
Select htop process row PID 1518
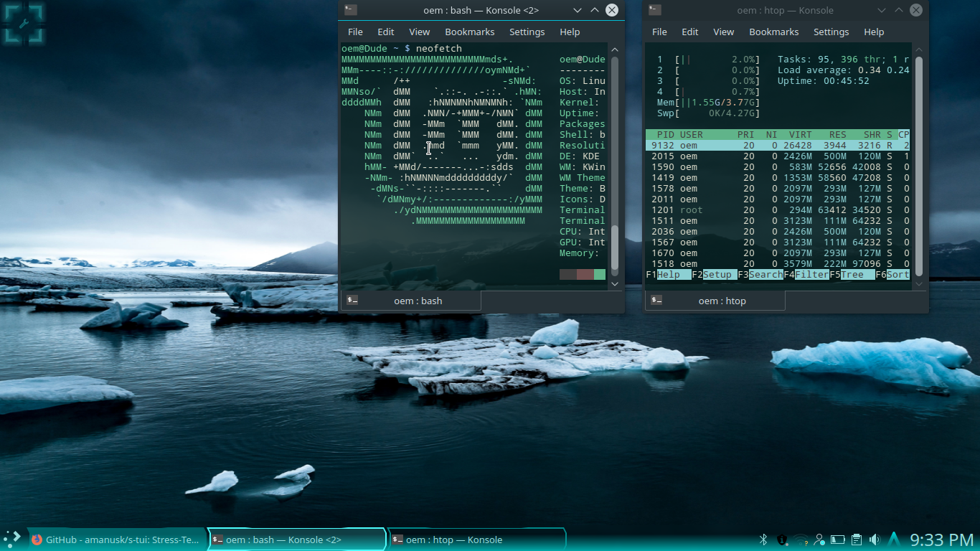tap(778, 264)
